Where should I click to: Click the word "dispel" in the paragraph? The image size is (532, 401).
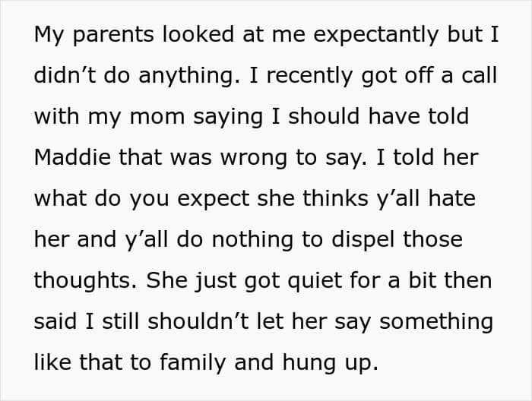pos(363,240)
